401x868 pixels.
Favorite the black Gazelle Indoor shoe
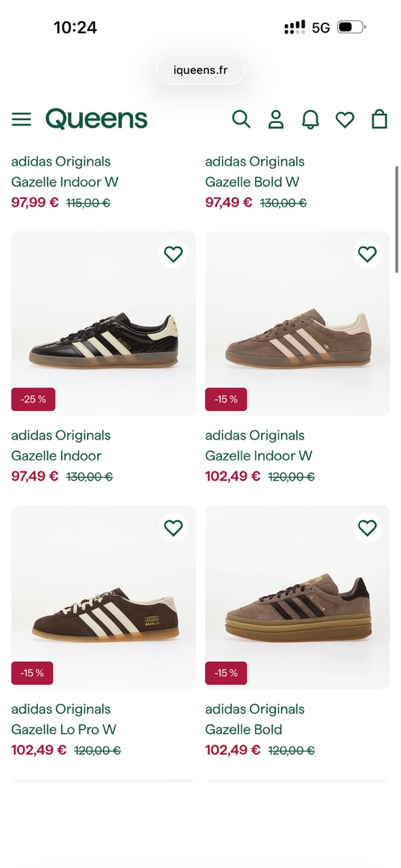(x=174, y=254)
